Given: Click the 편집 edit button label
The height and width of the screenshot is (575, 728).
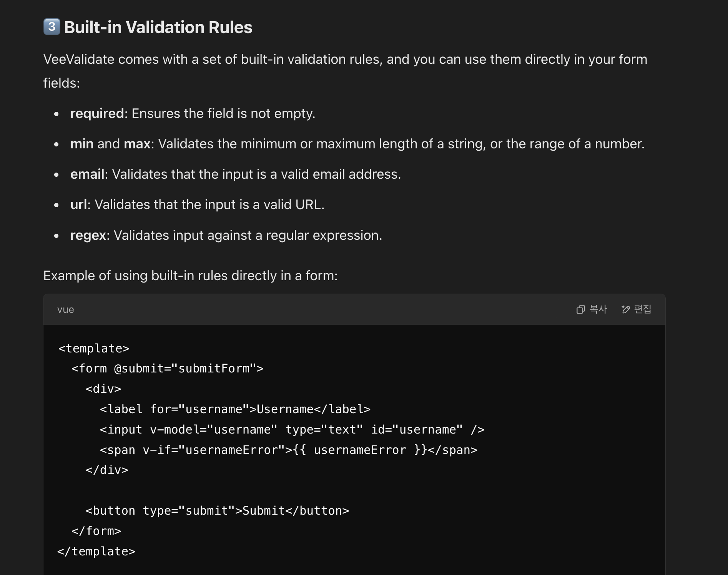Looking at the screenshot, I should click(x=643, y=309).
